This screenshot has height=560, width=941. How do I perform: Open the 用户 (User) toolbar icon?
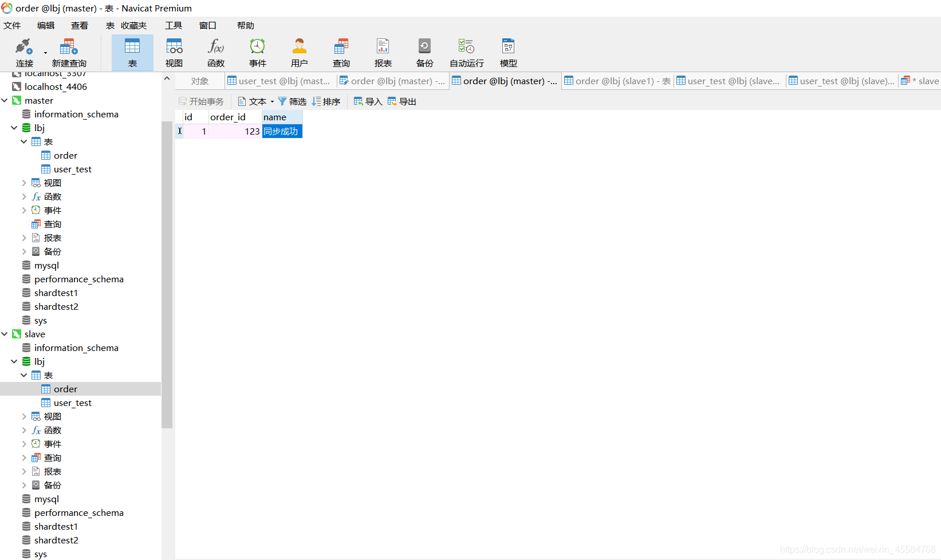click(x=300, y=46)
